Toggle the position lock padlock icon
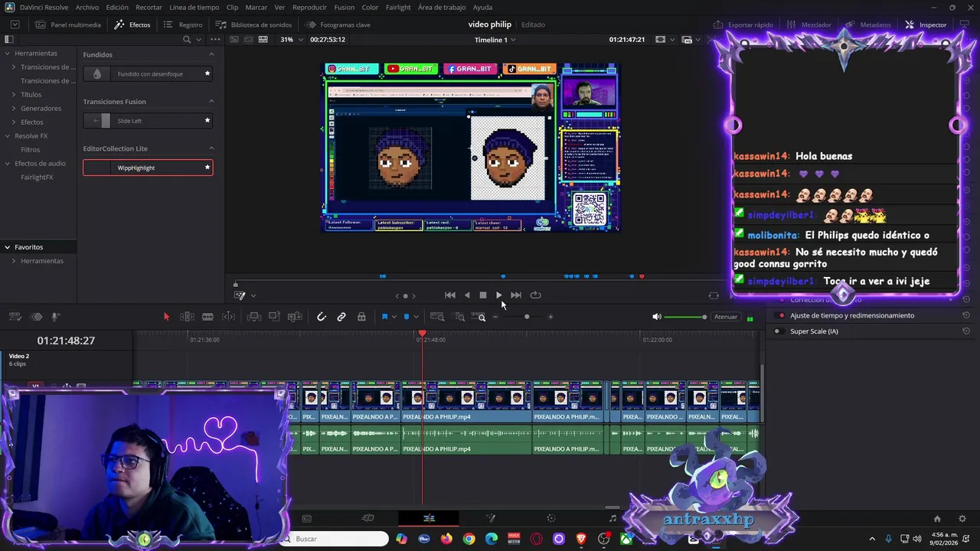This screenshot has width=980, height=551. coord(361,317)
